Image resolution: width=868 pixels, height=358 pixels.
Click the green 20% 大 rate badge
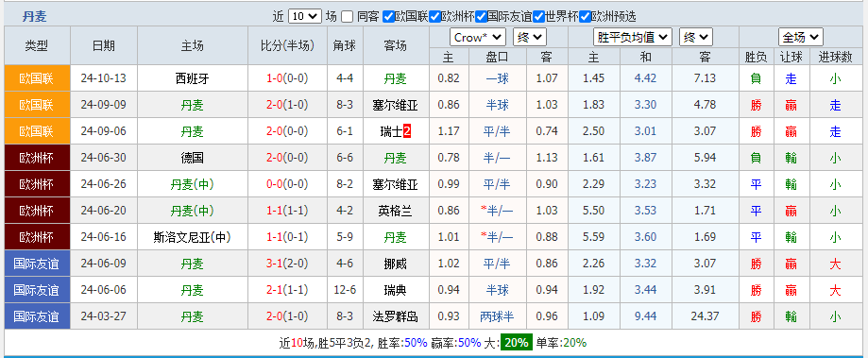[x=516, y=343]
